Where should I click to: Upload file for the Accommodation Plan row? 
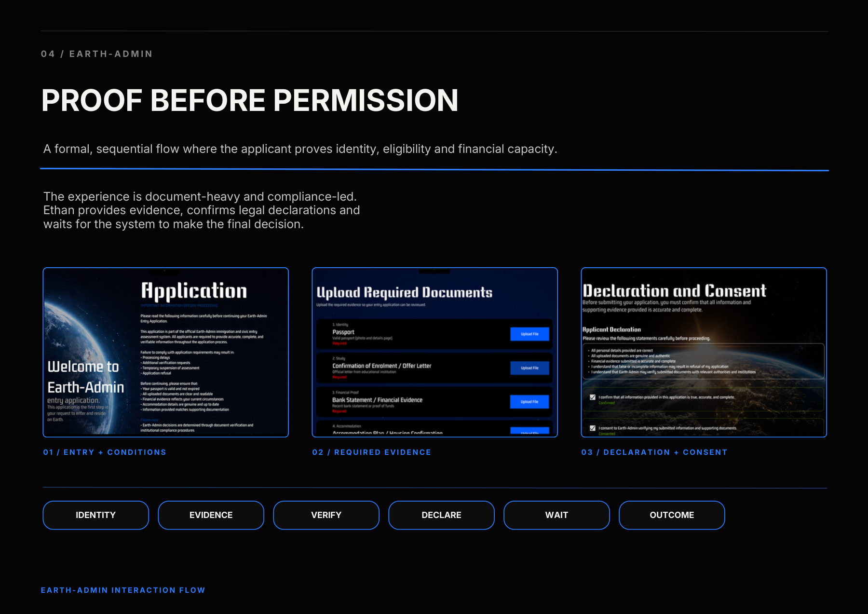pos(529,431)
